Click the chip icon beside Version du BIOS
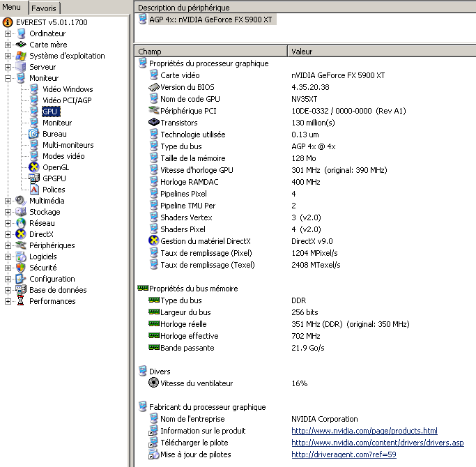Viewport: 476px width, 467px height. coord(154,87)
